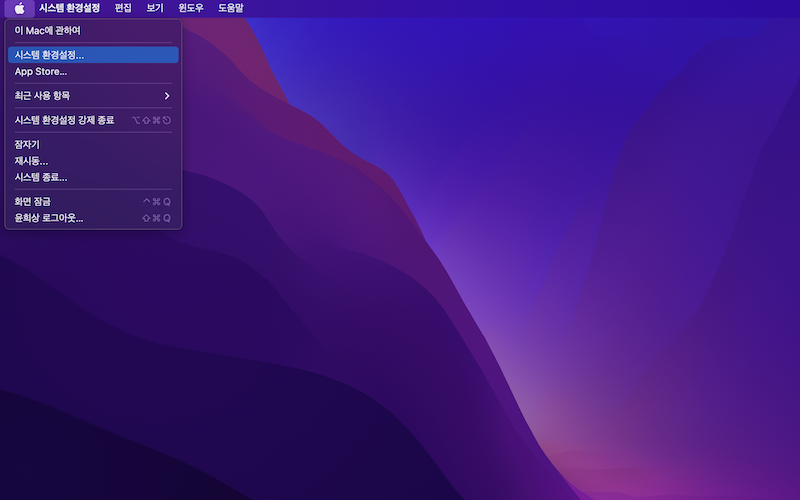
Task: Select 시스템 환경설정 강제 종료
Action: [93, 120]
